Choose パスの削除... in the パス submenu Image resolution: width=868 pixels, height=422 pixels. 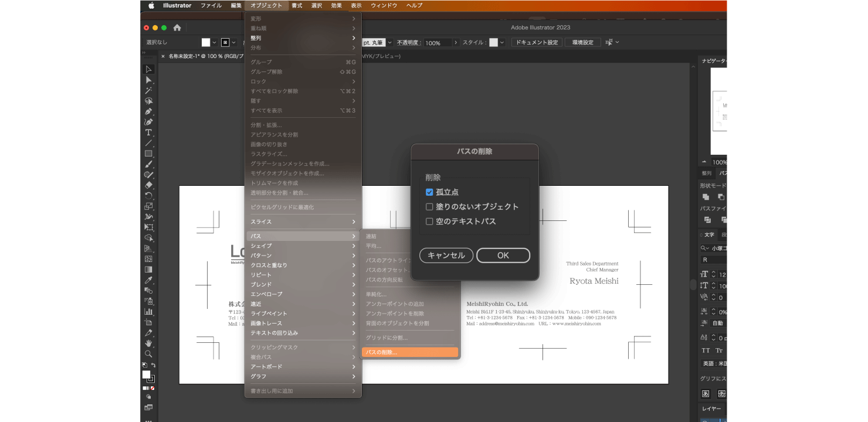[x=410, y=352]
